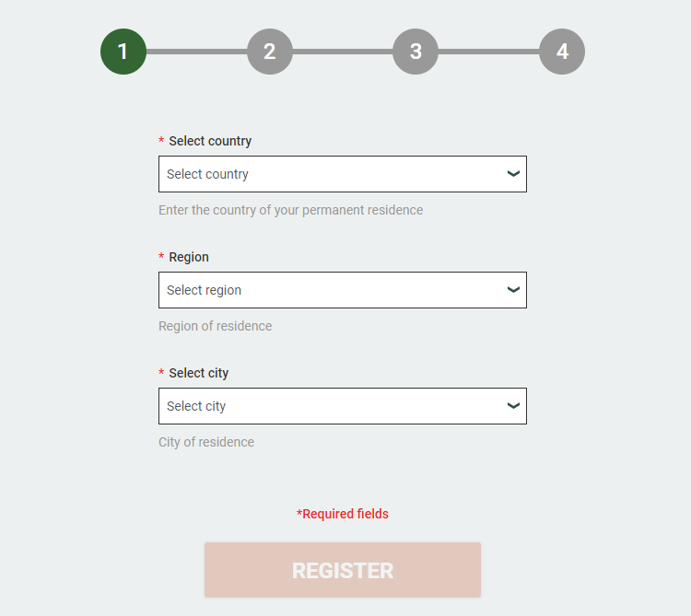Click the chevron arrow in region field

(514, 290)
